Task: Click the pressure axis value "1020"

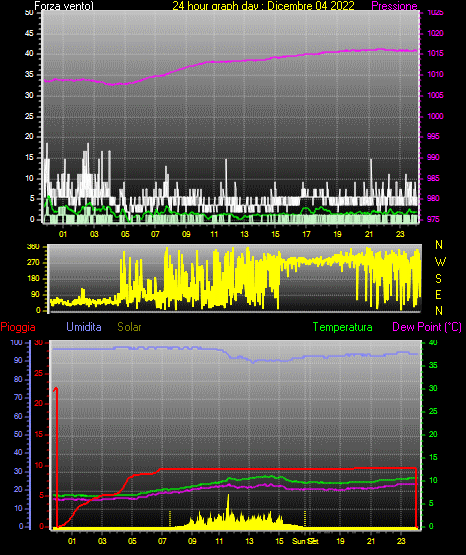Action: point(435,33)
